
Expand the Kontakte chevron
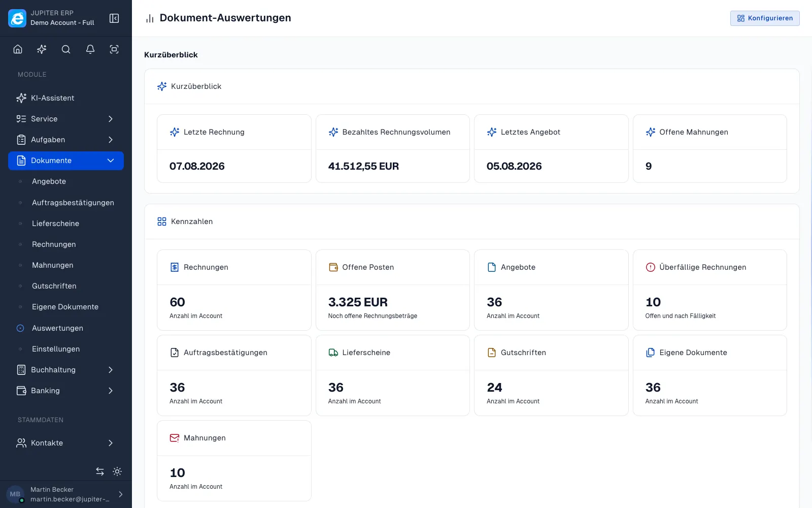pyautogui.click(x=111, y=443)
